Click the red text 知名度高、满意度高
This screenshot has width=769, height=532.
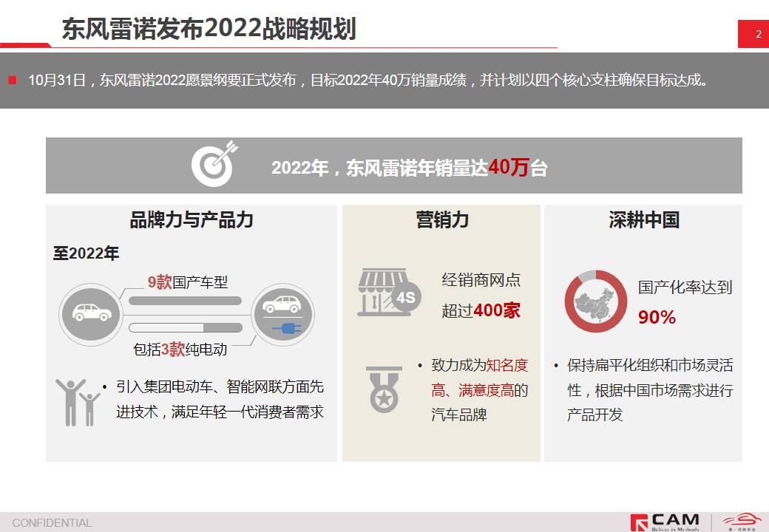(x=480, y=378)
